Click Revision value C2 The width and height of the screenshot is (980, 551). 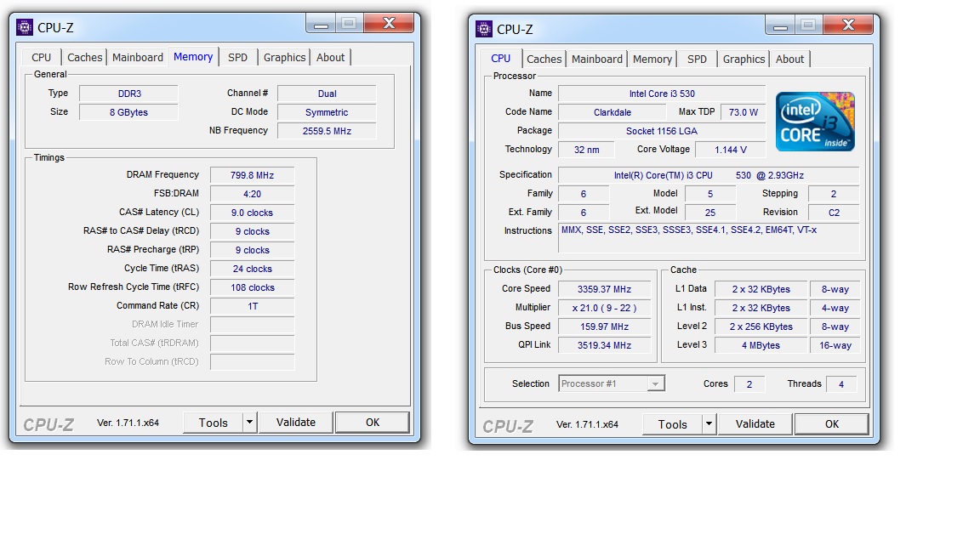(x=834, y=213)
